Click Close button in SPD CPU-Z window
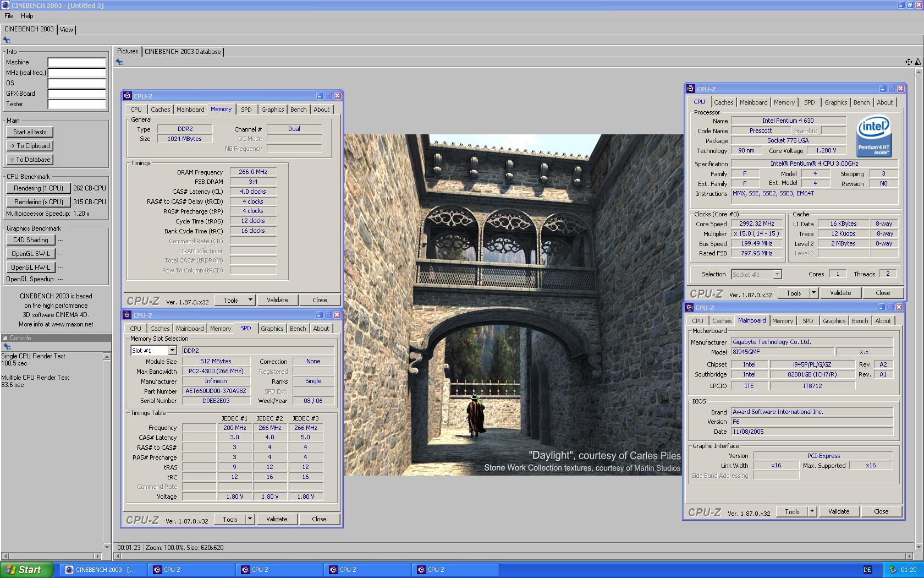The width and height of the screenshot is (924, 578). click(x=319, y=519)
